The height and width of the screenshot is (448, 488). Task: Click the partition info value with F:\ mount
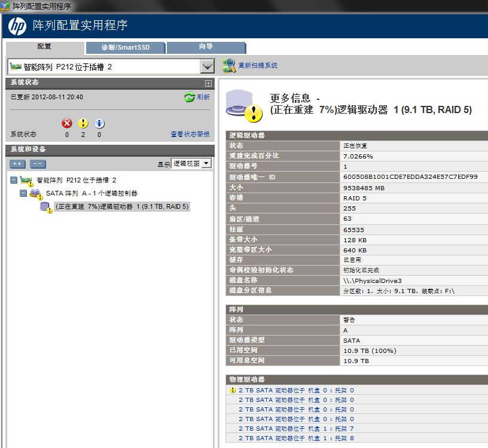pyautogui.click(x=399, y=291)
